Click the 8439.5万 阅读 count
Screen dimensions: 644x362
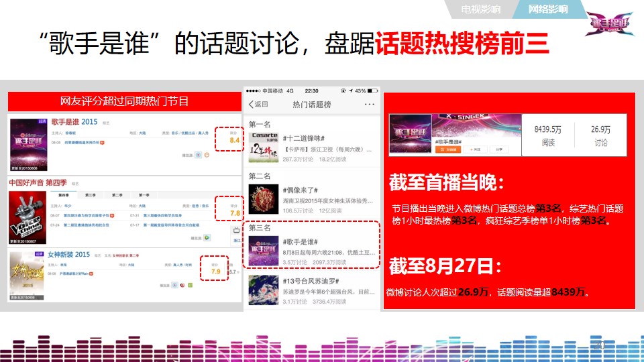click(548, 135)
